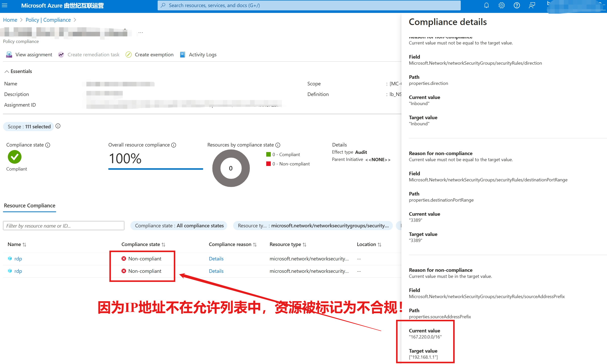Click Details link for first rdp resource
Viewport: 607px width, 364px height.
[217, 259]
